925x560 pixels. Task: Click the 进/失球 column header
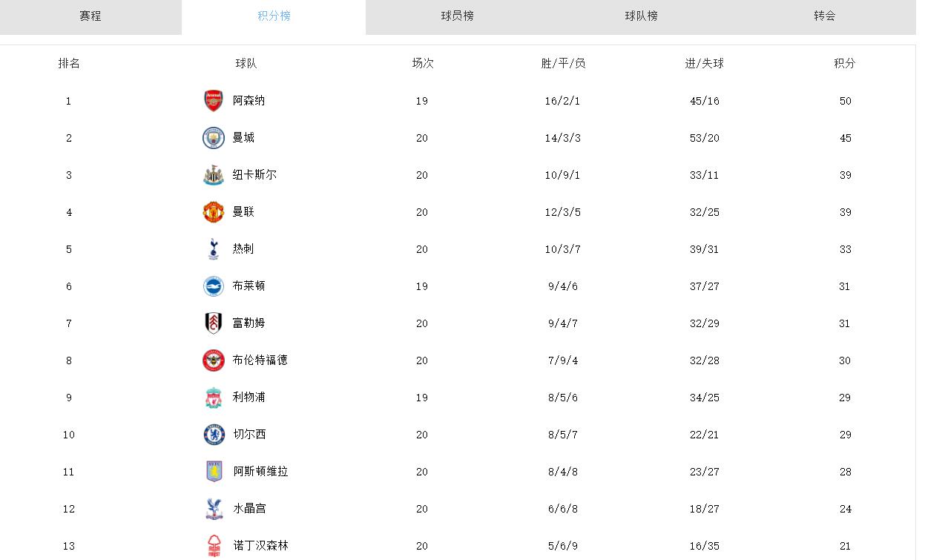click(x=704, y=64)
